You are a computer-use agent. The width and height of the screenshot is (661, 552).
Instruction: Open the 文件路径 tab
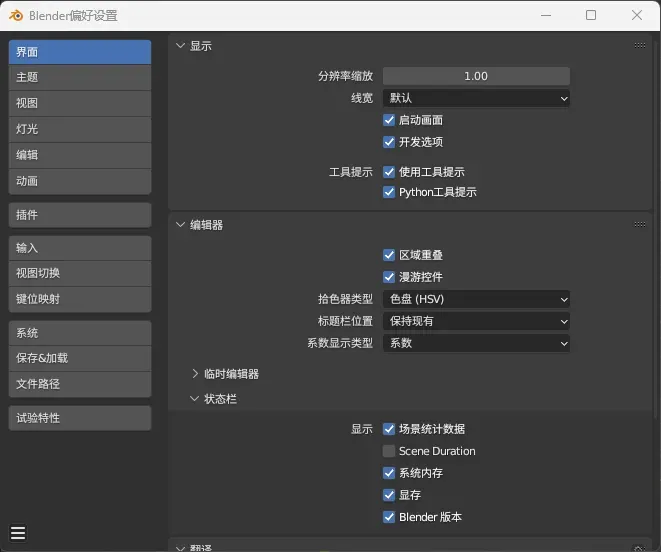[x=80, y=385]
